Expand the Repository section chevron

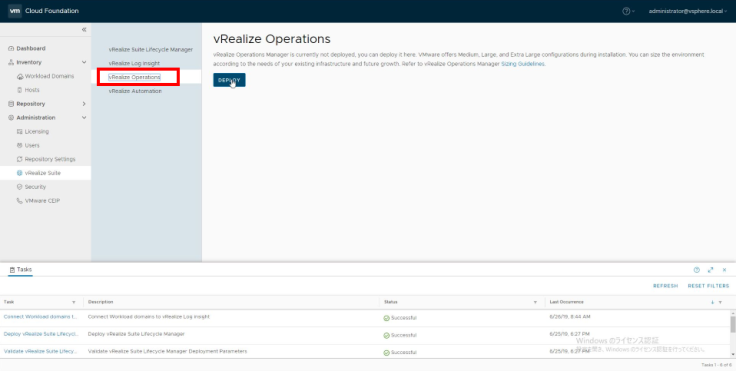click(x=84, y=104)
